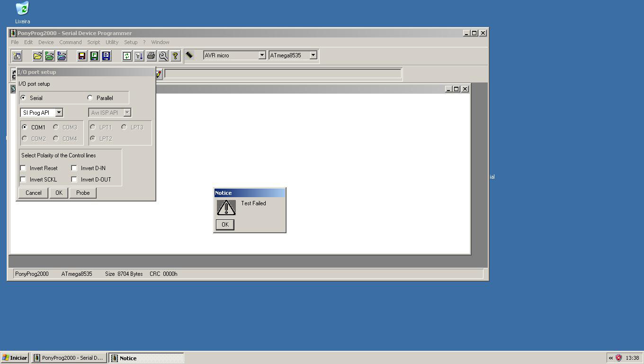Open the Lixeira recycle bin icon
This screenshot has height=364, width=644.
click(22, 13)
